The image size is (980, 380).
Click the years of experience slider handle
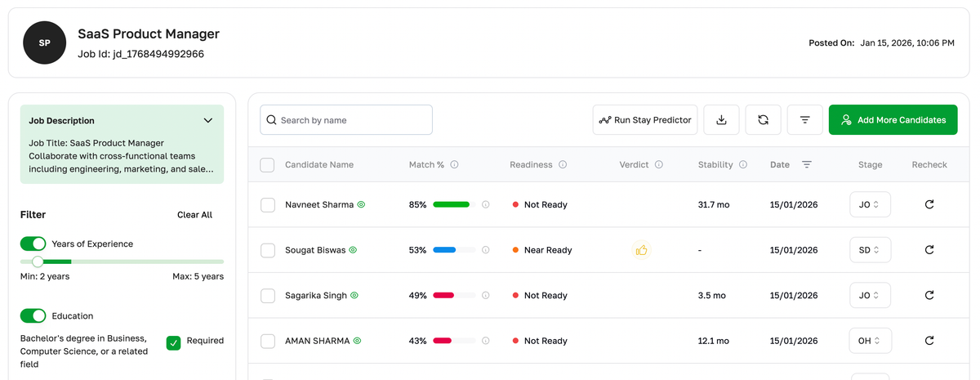click(x=37, y=262)
